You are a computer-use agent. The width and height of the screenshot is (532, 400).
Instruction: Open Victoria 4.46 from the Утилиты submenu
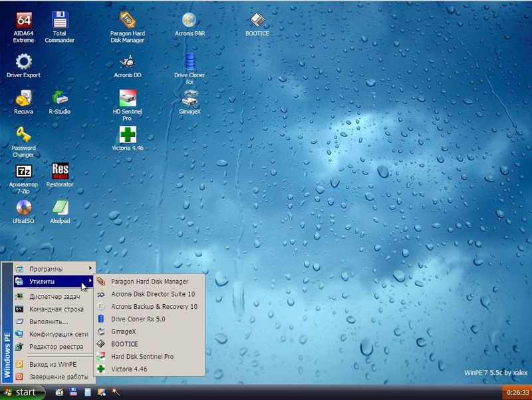(x=149, y=369)
